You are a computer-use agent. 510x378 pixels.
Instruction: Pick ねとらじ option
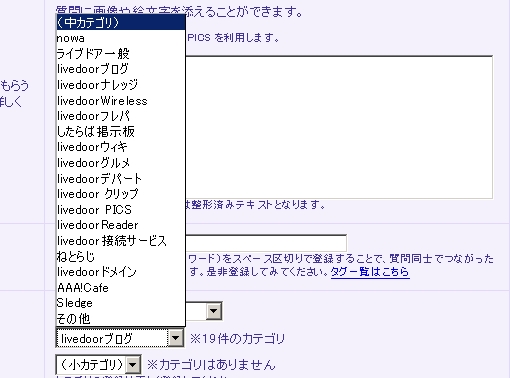[121, 256]
